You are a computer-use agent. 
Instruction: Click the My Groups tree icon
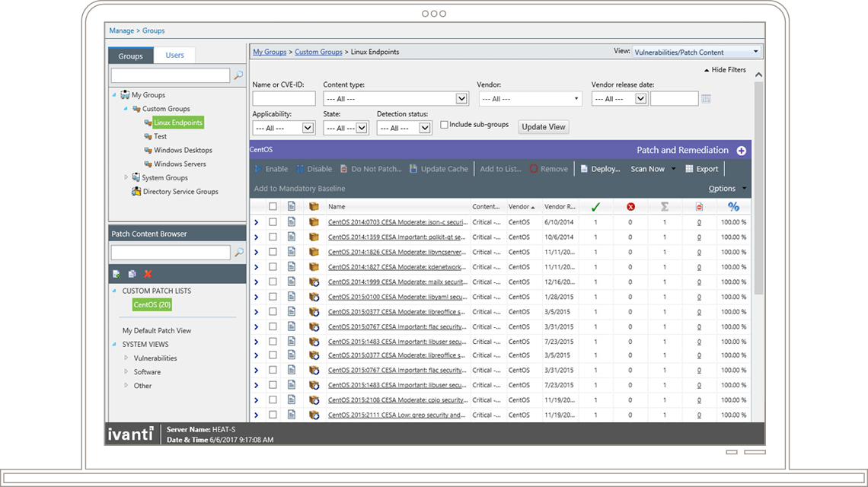tap(125, 94)
